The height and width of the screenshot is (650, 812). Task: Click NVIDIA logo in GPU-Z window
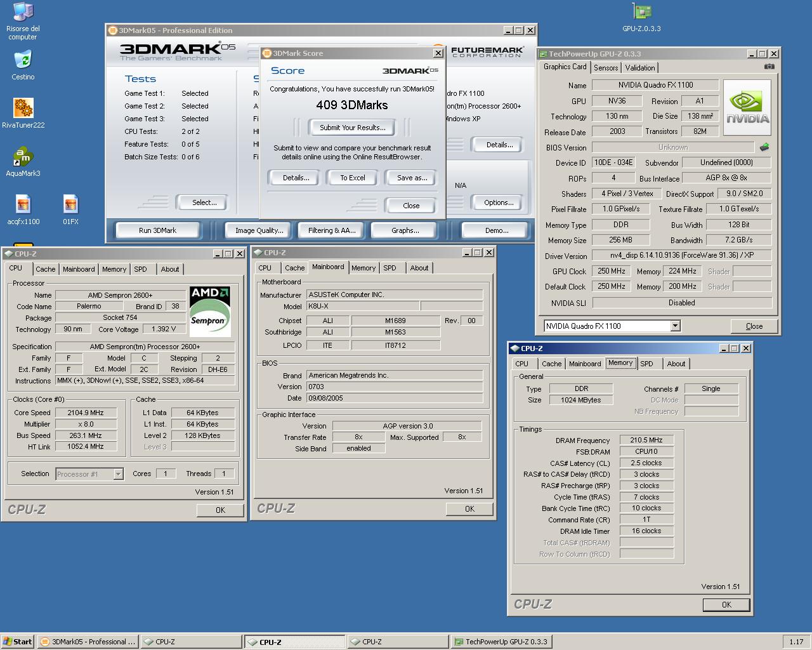pos(747,107)
